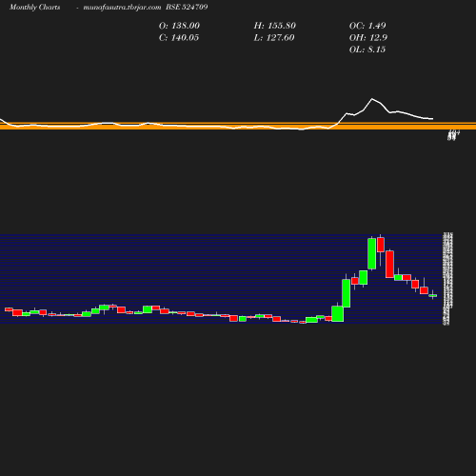Image resolution: width=476 pixels, height=476 pixels.
Task: Click the "OC: 1.49" reading
Action: 367,26
